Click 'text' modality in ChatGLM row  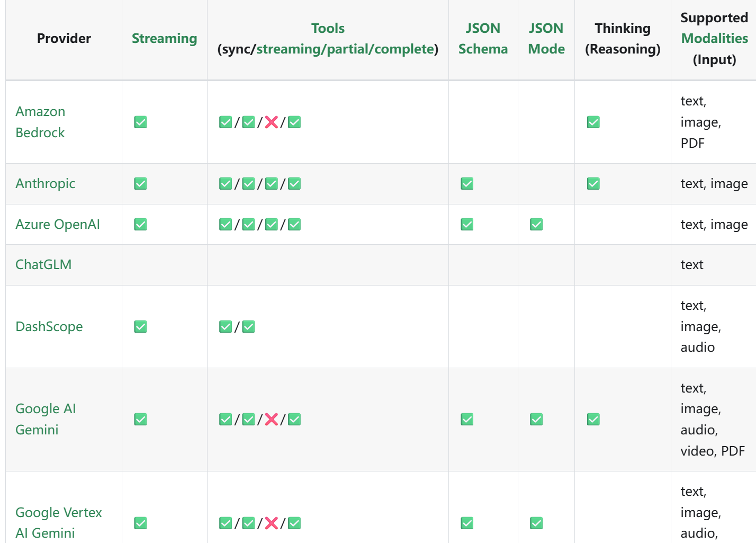(x=692, y=264)
